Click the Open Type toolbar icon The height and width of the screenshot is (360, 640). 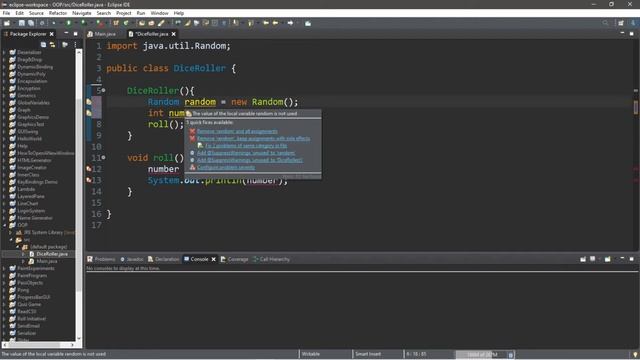point(142,23)
